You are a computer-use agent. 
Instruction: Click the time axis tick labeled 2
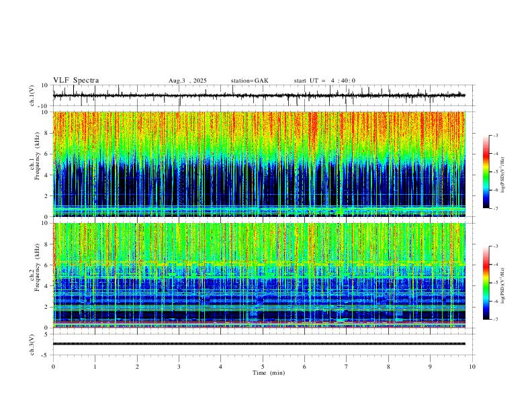point(137,367)
